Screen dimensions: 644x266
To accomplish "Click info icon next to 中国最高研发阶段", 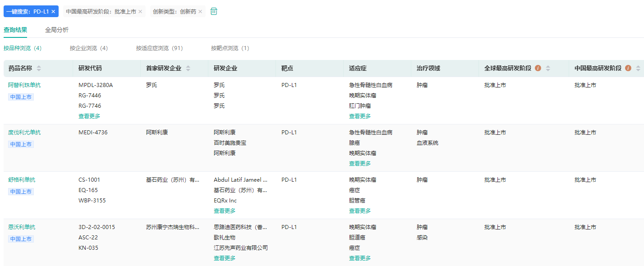I will [628, 68].
